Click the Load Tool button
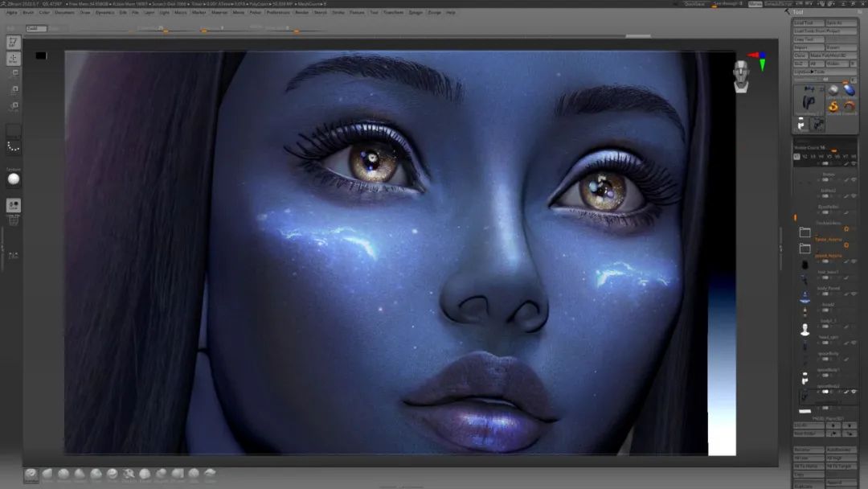The height and width of the screenshot is (489, 868). (x=809, y=23)
